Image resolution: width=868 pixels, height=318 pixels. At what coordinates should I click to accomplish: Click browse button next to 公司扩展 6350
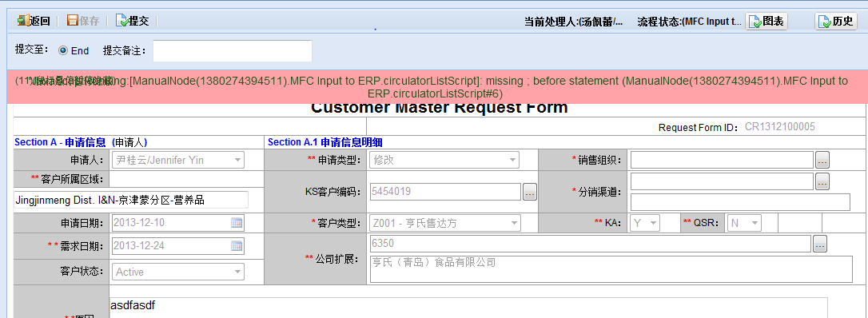pyautogui.click(x=820, y=244)
